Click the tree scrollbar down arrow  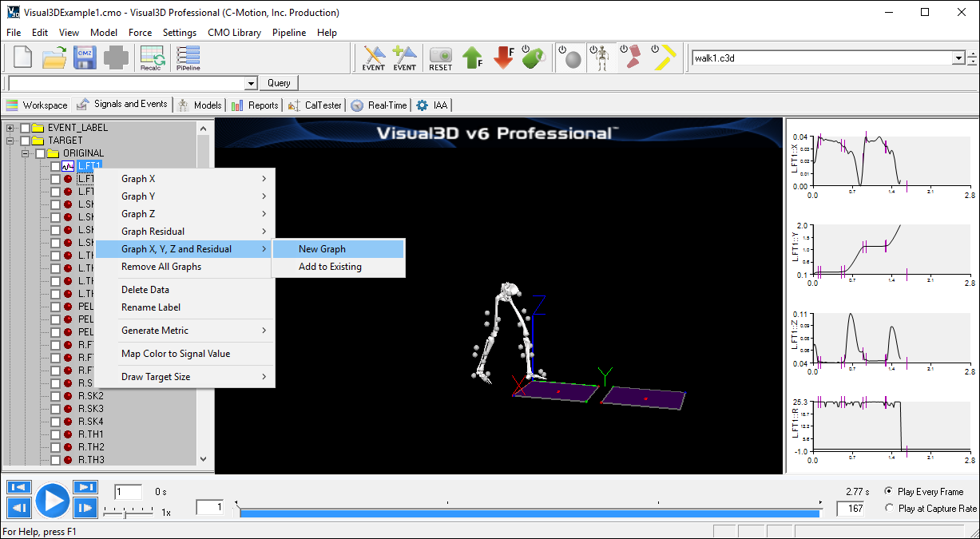coord(203,459)
